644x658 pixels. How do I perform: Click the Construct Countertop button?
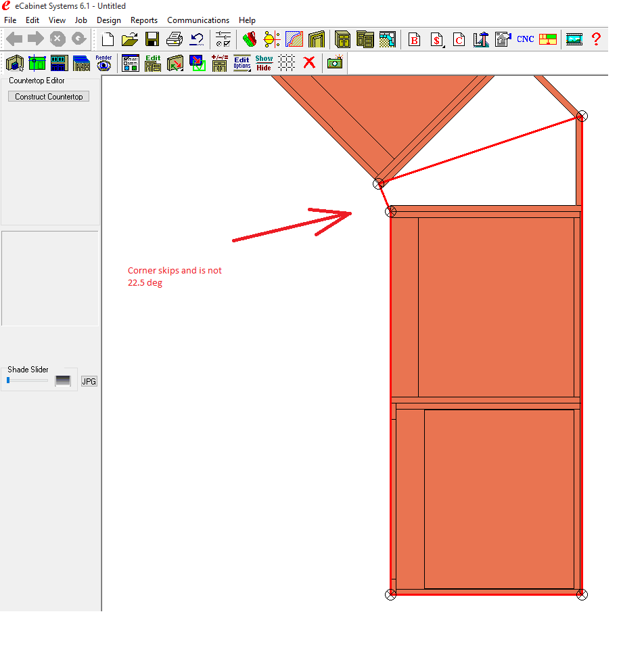click(49, 97)
